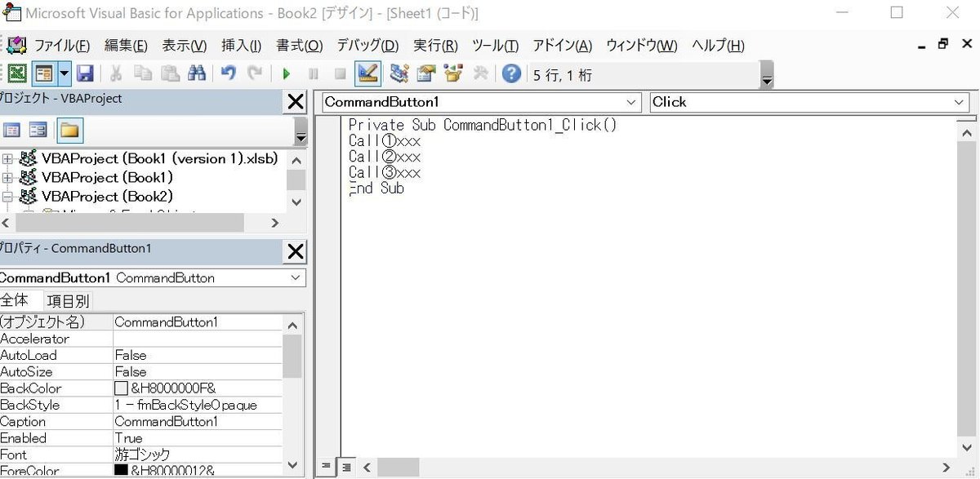Click the BackColor color swatch value
Screen dimensions: 980x479
click(x=121, y=388)
